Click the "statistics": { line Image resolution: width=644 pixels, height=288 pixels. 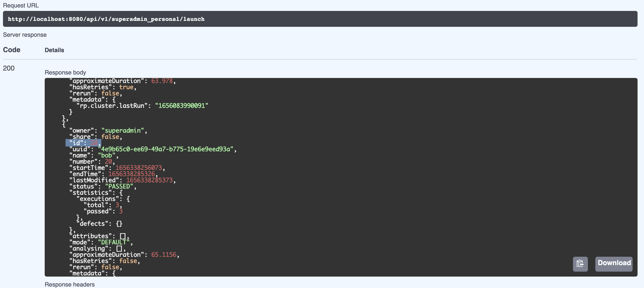point(96,192)
